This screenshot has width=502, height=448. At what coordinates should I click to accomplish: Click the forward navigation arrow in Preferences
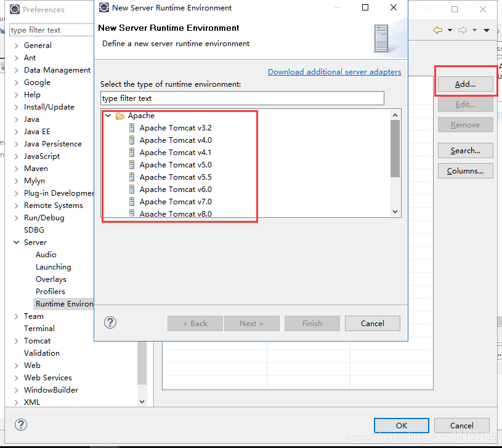point(463,30)
